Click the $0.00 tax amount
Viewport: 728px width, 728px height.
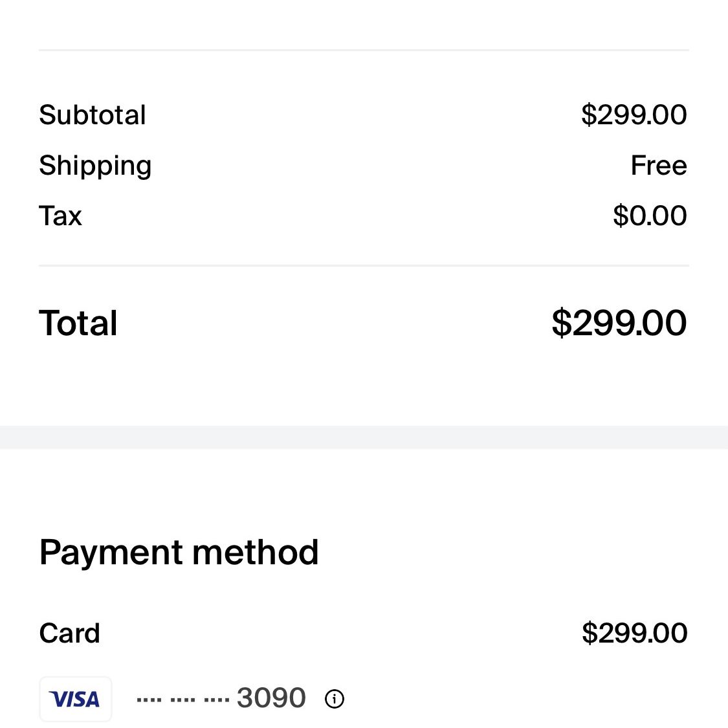[x=650, y=215]
